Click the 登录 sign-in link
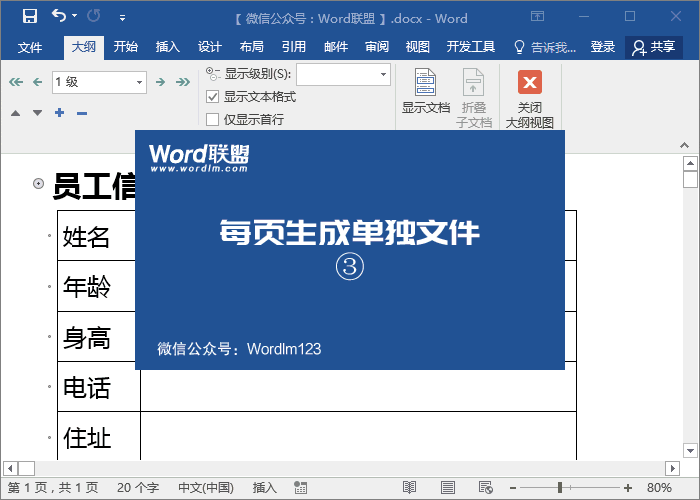 click(603, 47)
